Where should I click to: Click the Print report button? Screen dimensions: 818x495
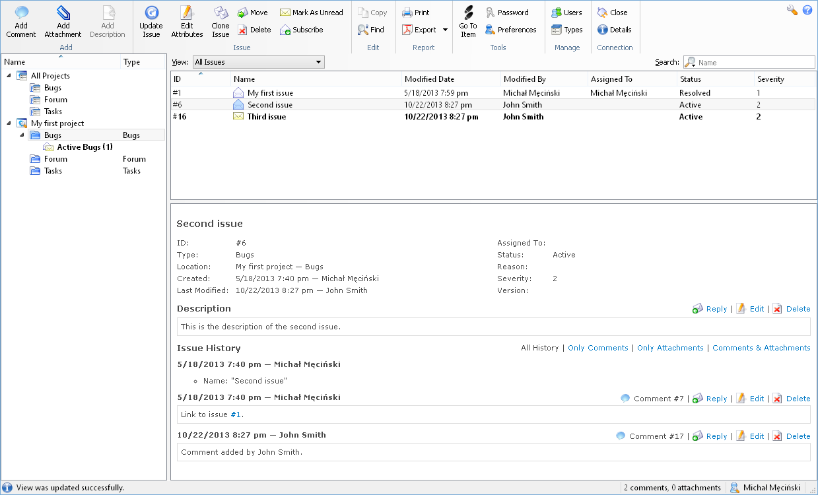[x=415, y=12]
